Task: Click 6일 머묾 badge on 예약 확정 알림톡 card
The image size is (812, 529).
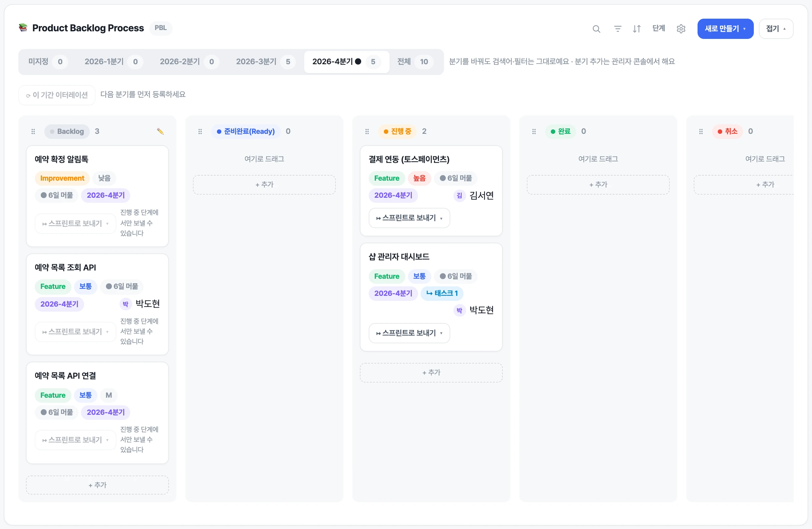Action: tap(57, 195)
